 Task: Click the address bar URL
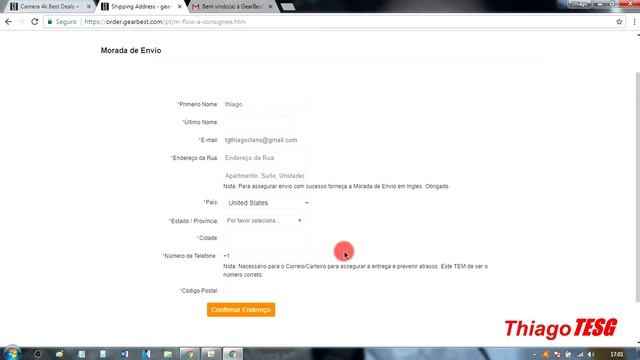tap(165, 22)
